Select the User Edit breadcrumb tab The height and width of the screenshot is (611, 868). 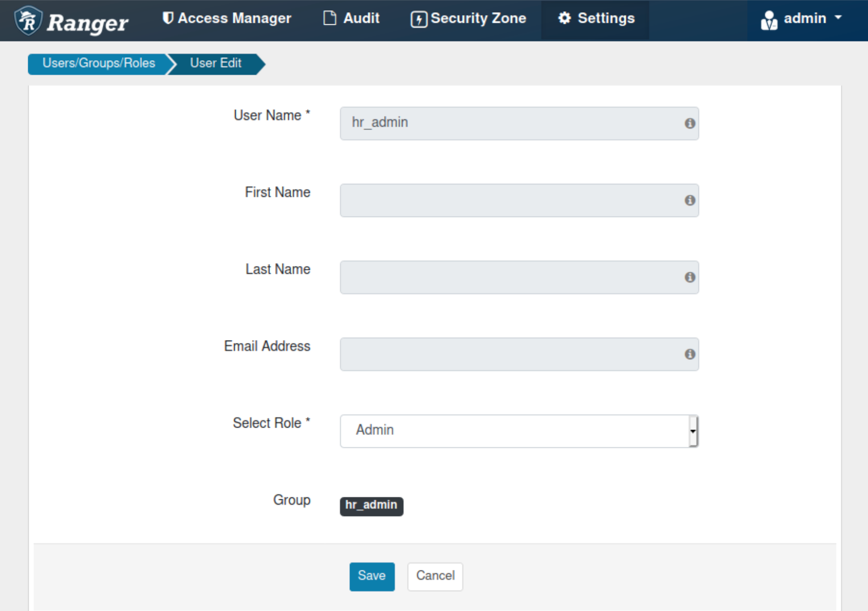(216, 63)
